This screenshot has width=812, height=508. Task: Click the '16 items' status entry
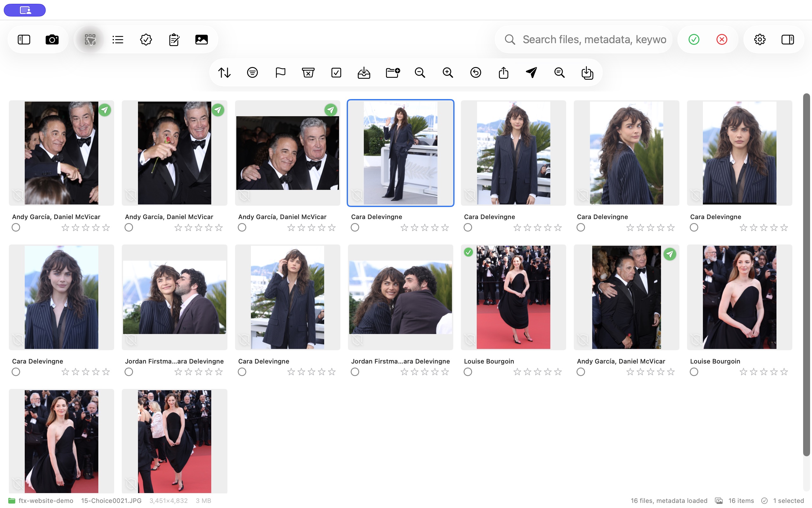(x=741, y=501)
